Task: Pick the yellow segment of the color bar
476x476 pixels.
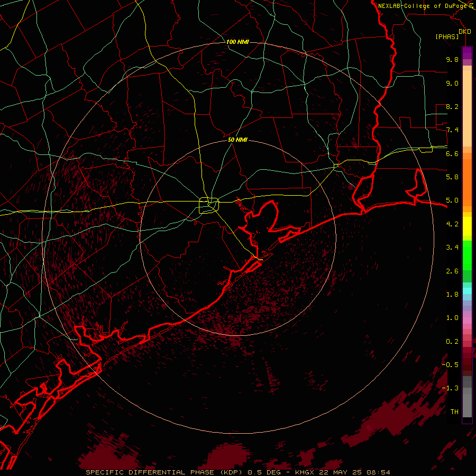Action: (x=467, y=226)
